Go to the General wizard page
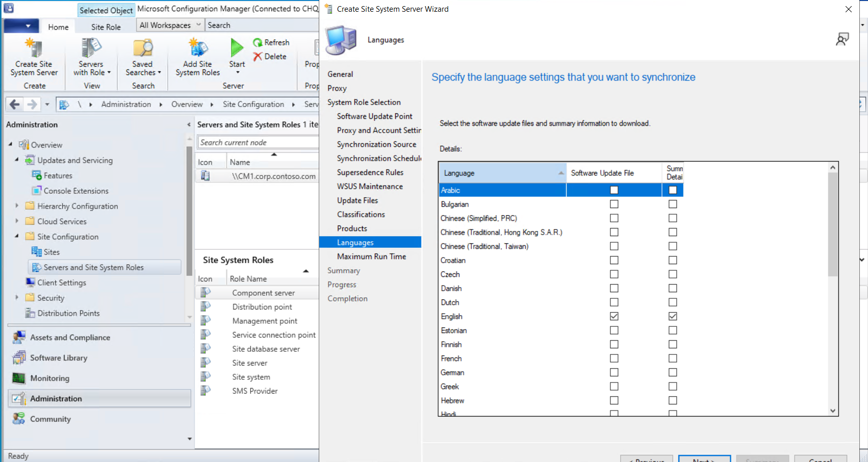868x462 pixels. click(340, 74)
